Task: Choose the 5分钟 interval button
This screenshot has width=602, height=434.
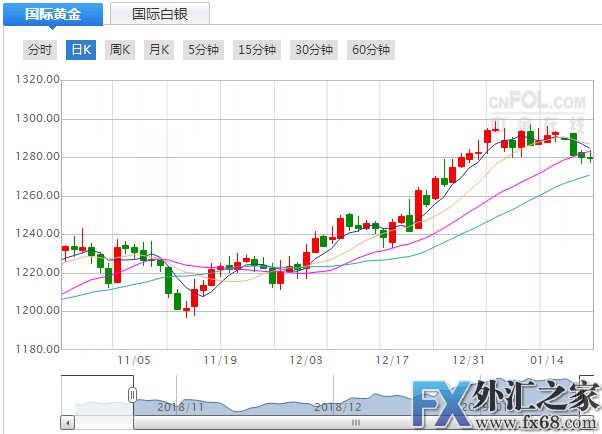Action: pos(203,50)
